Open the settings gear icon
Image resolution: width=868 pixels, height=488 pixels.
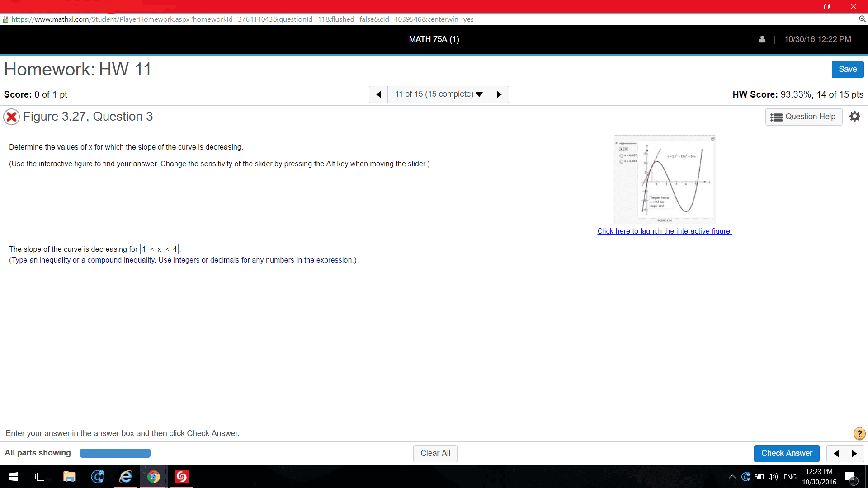click(x=854, y=117)
